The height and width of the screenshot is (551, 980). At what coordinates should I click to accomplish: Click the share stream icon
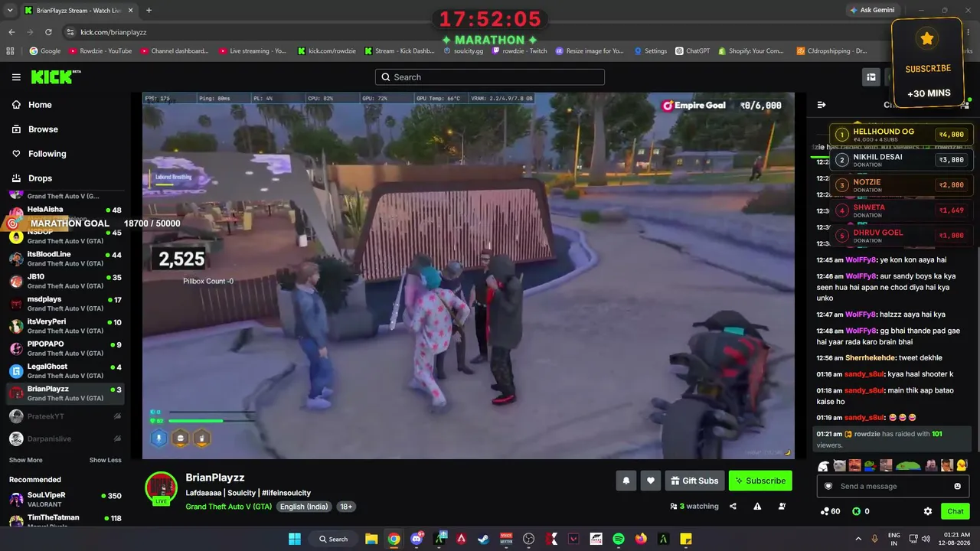pyautogui.click(x=733, y=506)
